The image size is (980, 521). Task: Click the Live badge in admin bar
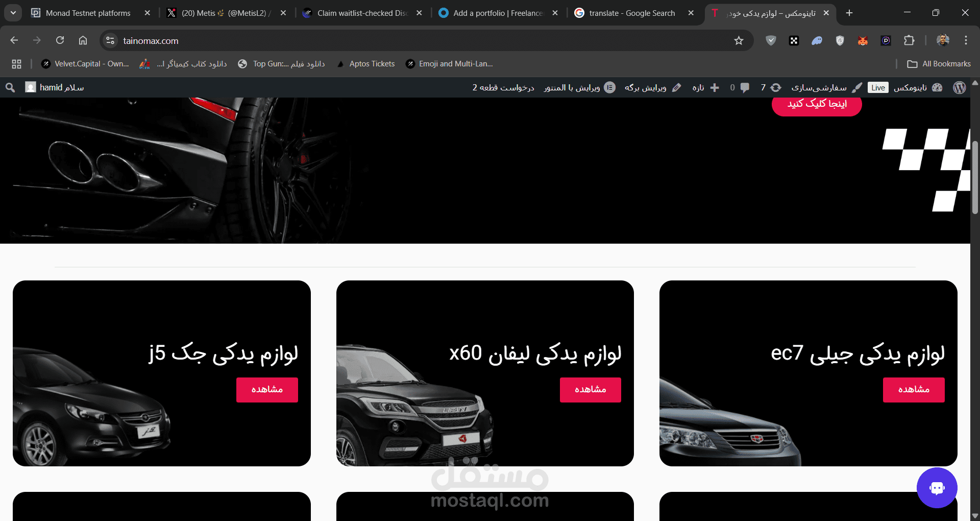878,87
